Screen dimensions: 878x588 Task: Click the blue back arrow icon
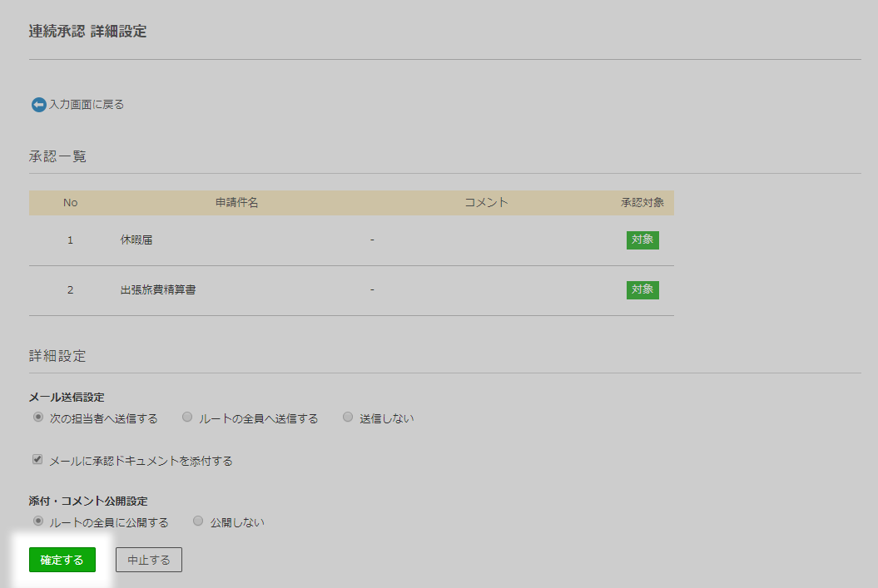[38, 105]
